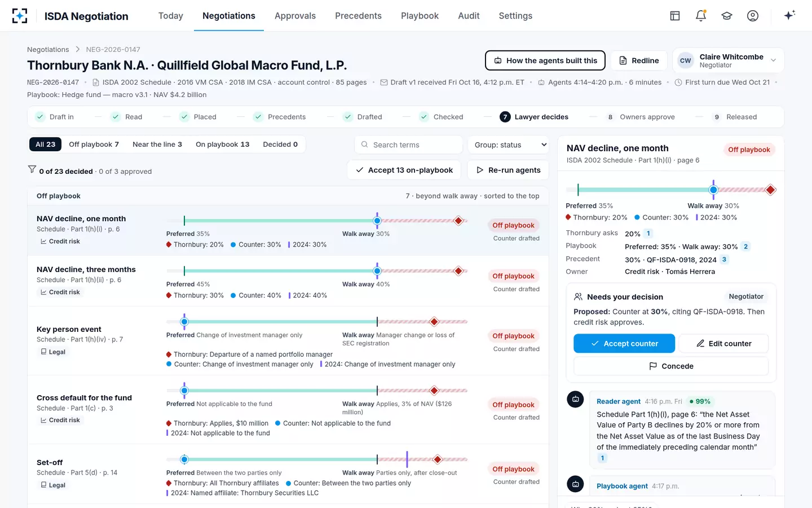Viewport: 812px width, 508px height.
Task: Click citation badge 1 next to Thornbury asks
Action: pos(648,233)
